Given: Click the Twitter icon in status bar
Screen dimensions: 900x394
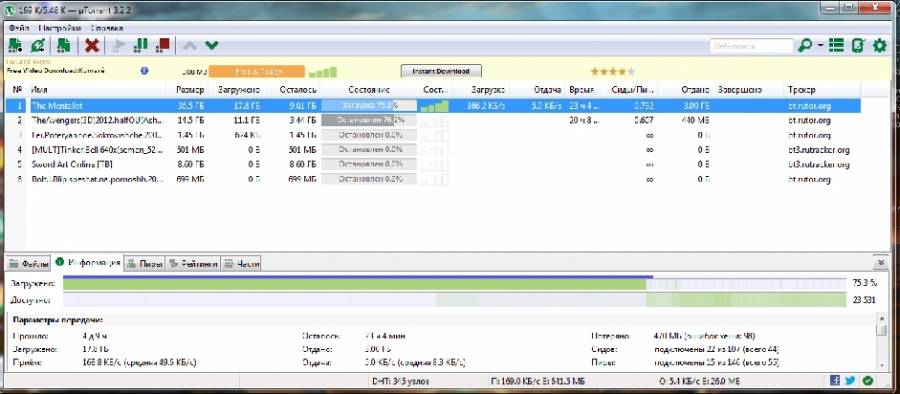Looking at the screenshot, I should click(x=850, y=380).
